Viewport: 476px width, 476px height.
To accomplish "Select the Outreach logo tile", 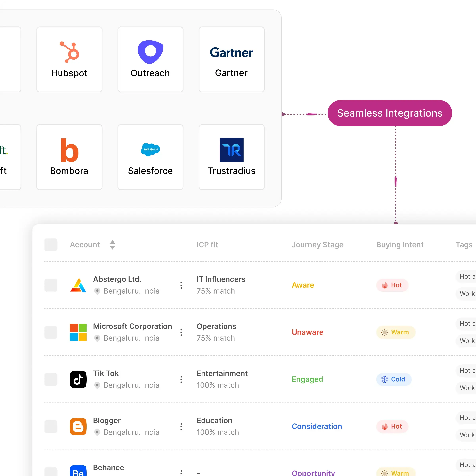I will 150,59.
